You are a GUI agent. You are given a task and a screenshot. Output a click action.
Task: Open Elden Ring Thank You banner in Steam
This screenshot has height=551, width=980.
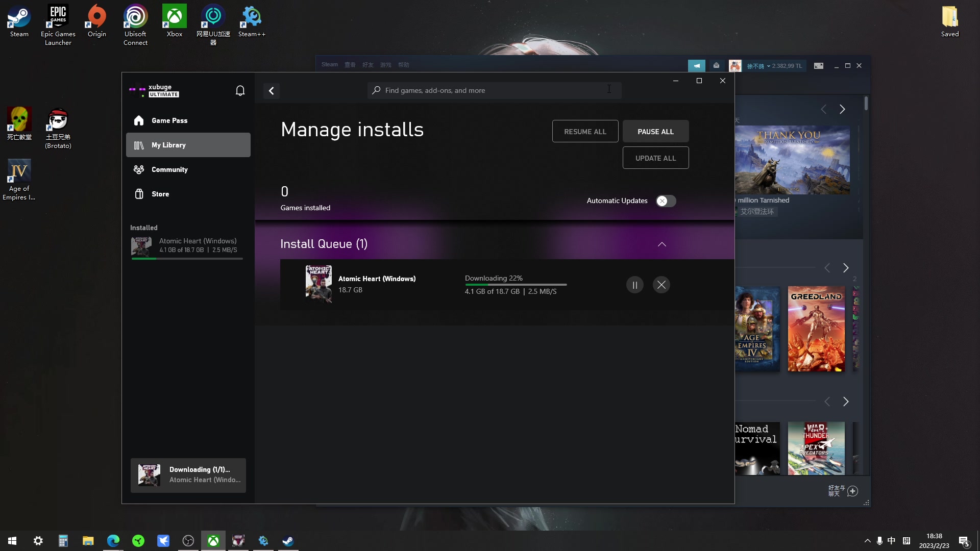[792, 160]
